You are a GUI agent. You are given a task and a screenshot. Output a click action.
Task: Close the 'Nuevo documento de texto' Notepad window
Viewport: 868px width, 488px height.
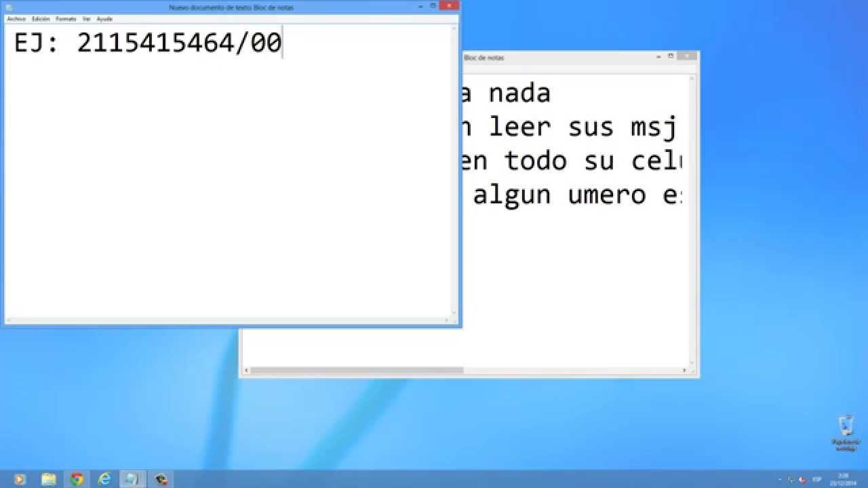[x=449, y=5]
